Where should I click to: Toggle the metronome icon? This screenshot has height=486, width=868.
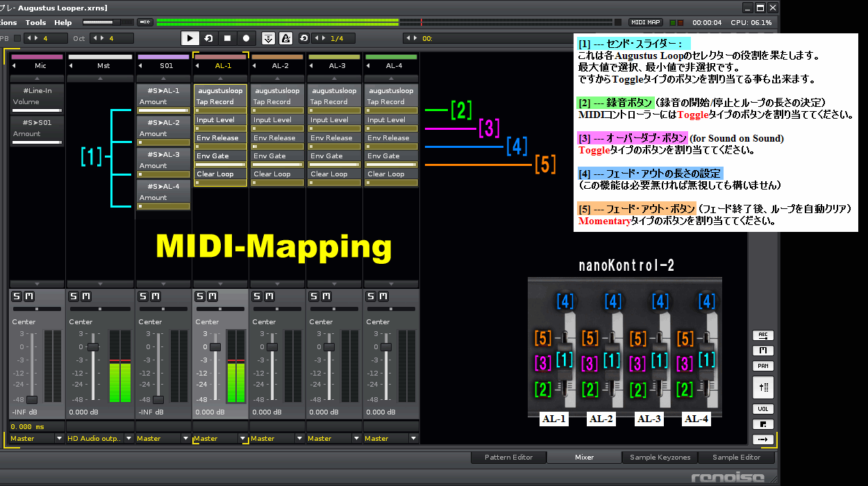click(285, 38)
